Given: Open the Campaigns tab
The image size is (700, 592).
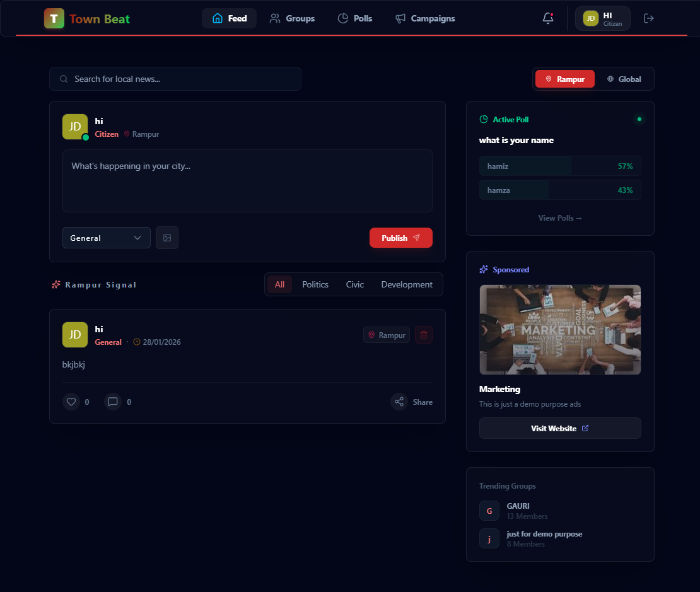Looking at the screenshot, I should 425,18.
